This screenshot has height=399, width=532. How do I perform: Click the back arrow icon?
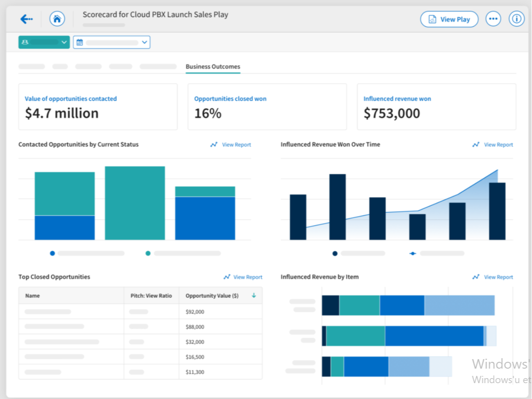pyautogui.click(x=27, y=19)
